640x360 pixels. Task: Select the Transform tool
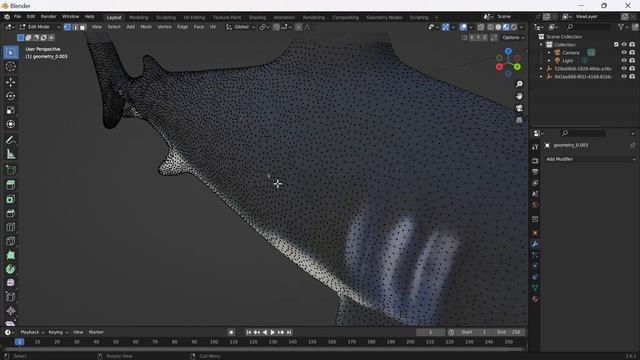click(x=11, y=124)
